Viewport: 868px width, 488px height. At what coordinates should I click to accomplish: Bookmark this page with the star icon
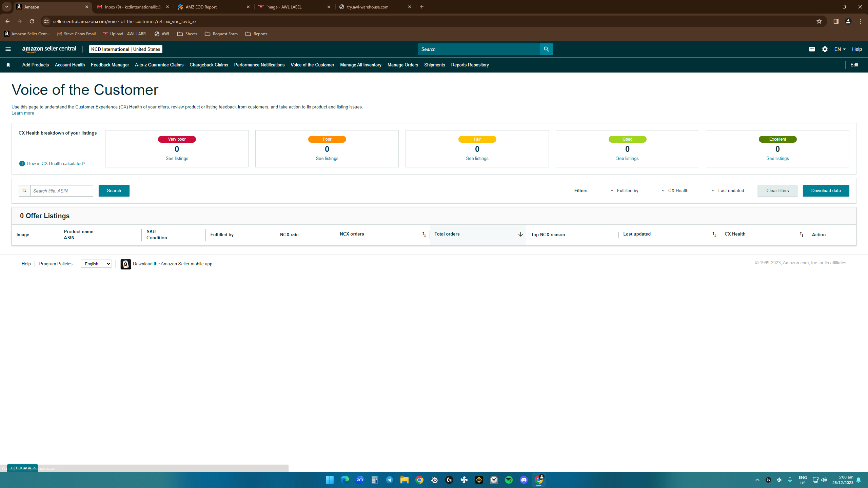[x=819, y=21]
